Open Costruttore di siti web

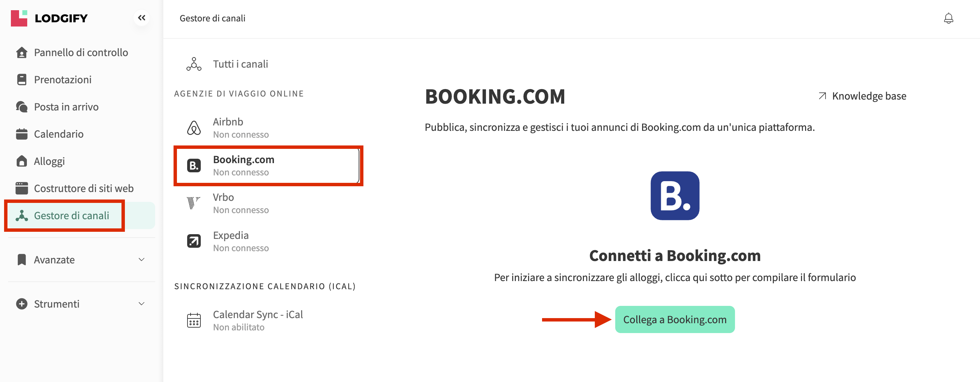84,188
